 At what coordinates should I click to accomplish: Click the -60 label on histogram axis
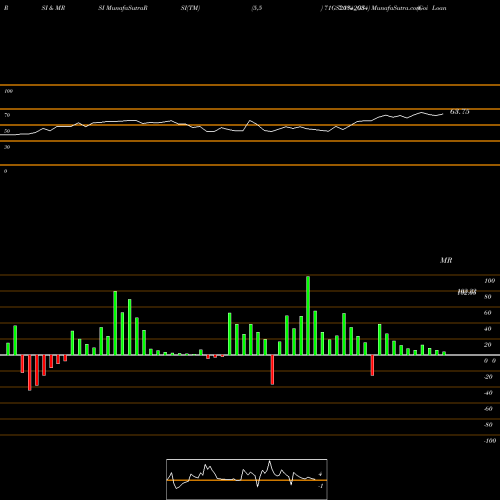[x=488, y=409]
